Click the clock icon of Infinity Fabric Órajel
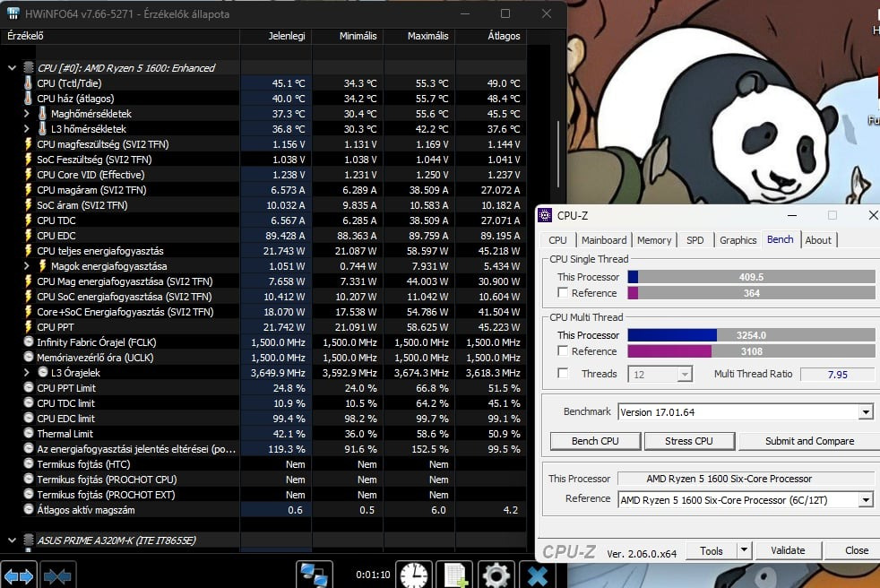Screen dimensions: 880x588 [x=29, y=342]
